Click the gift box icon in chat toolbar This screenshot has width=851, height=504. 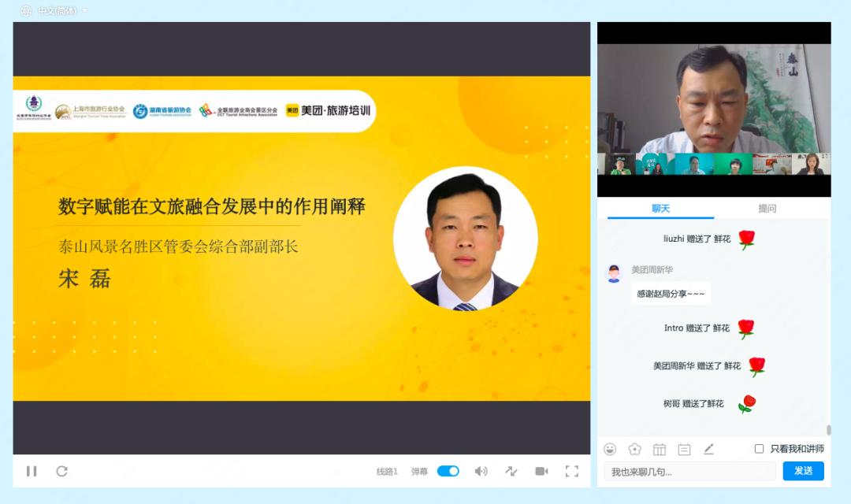pyautogui.click(x=660, y=449)
